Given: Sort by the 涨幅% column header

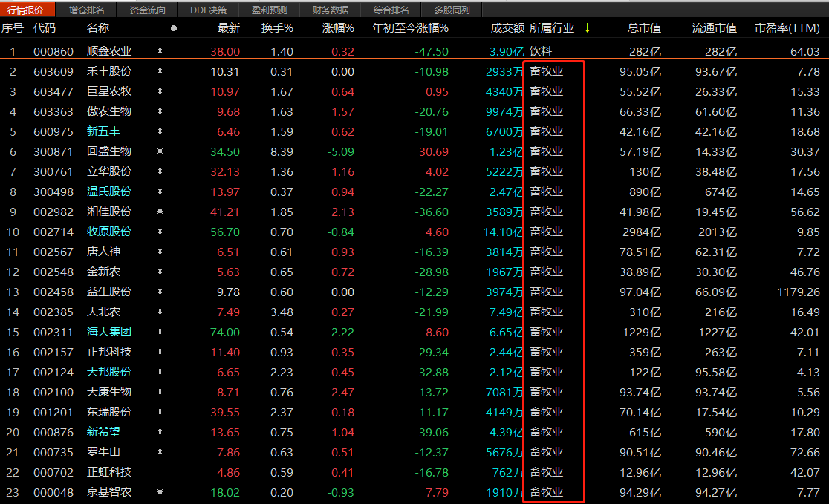Looking at the screenshot, I should click(x=338, y=28).
